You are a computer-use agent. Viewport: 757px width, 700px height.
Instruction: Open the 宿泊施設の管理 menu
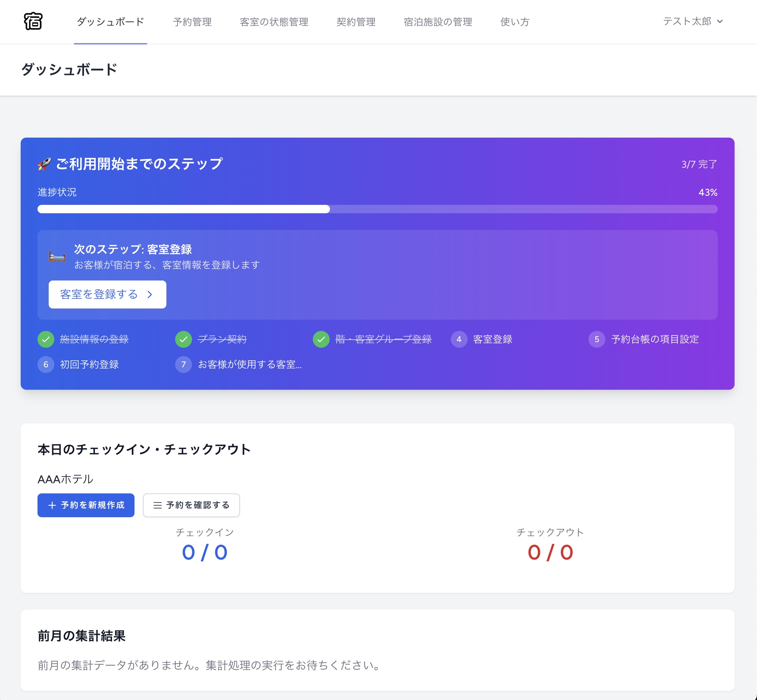pos(438,22)
